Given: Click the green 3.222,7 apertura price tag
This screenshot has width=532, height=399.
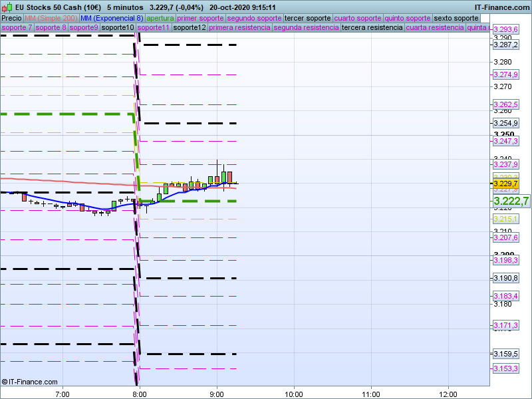Looking at the screenshot, I should [511, 201].
